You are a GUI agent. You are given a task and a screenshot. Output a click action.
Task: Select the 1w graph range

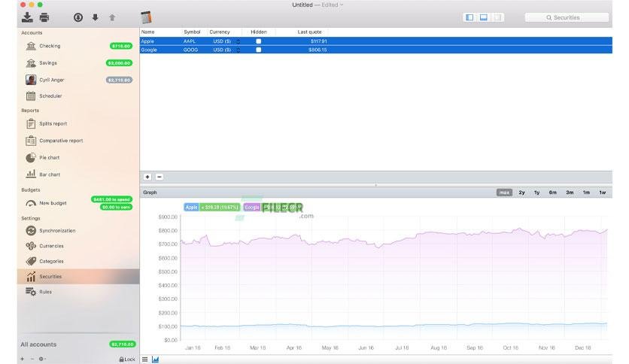[602, 193]
